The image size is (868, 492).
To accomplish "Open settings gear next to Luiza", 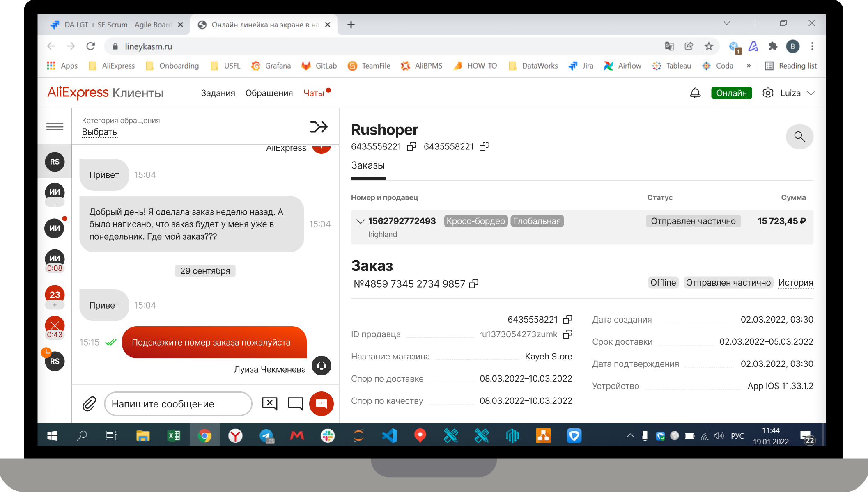I will [x=767, y=93].
